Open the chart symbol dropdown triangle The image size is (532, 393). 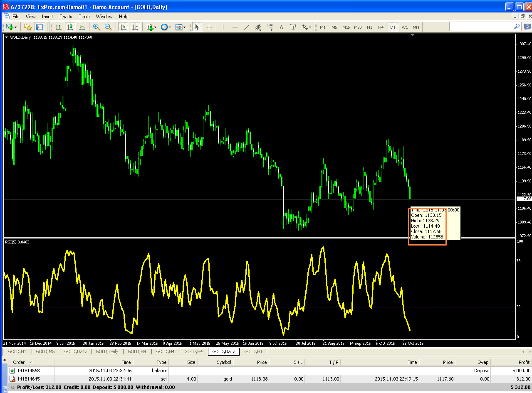(7, 37)
